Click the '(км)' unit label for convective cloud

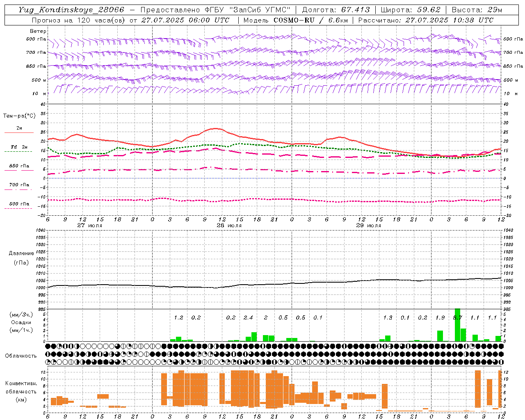21,399
